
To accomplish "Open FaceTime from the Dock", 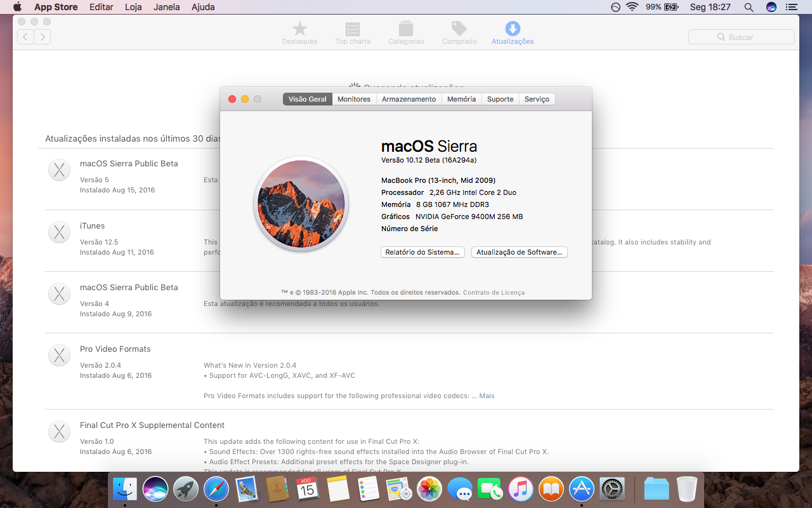I will pos(490,489).
